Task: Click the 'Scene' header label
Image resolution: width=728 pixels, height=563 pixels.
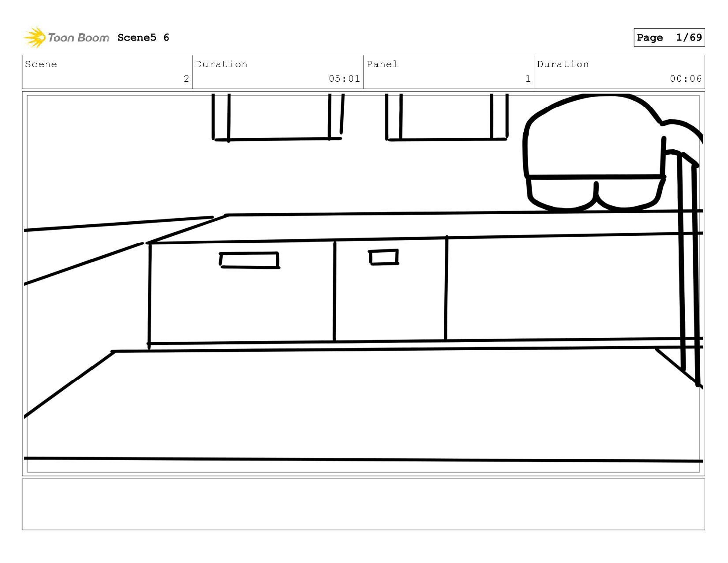Action: point(41,64)
